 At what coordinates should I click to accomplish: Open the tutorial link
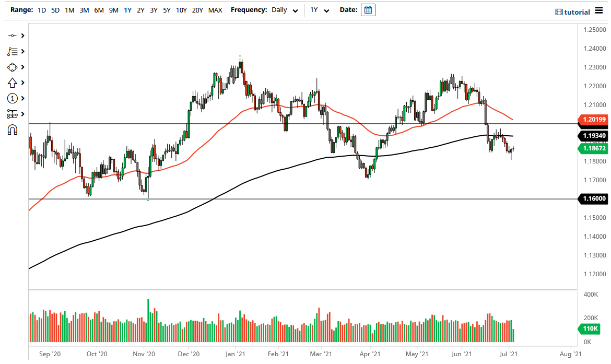click(x=572, y=12)
